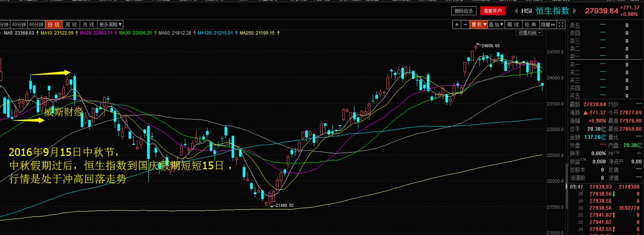Select the 日线 daily period tab
644x235 pixels.
[54, 24]
